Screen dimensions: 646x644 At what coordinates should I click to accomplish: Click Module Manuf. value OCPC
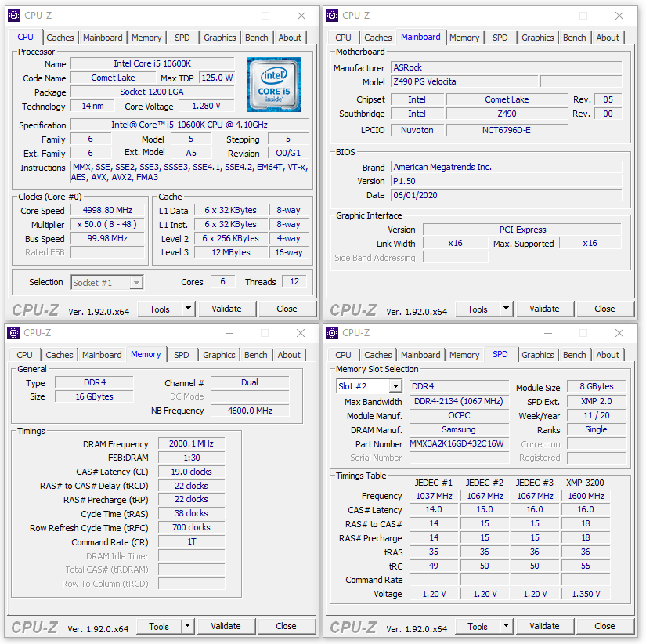pos(459,415)
